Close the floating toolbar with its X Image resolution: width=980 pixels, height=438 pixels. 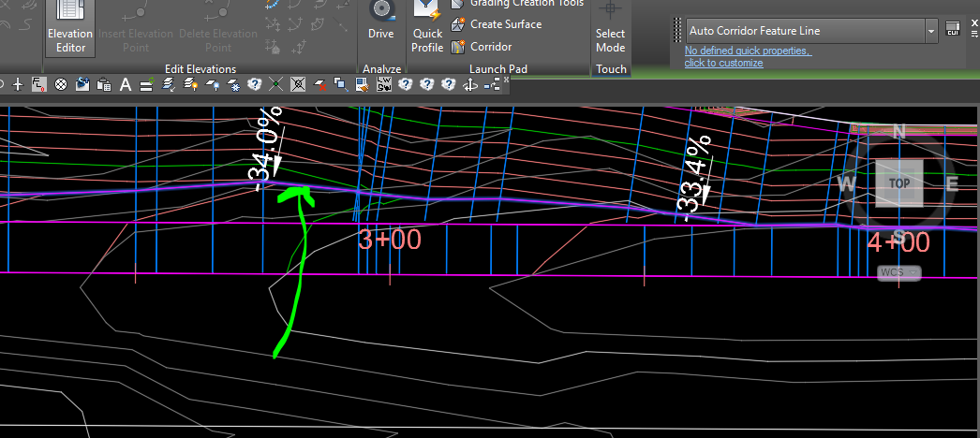point(506,80)
